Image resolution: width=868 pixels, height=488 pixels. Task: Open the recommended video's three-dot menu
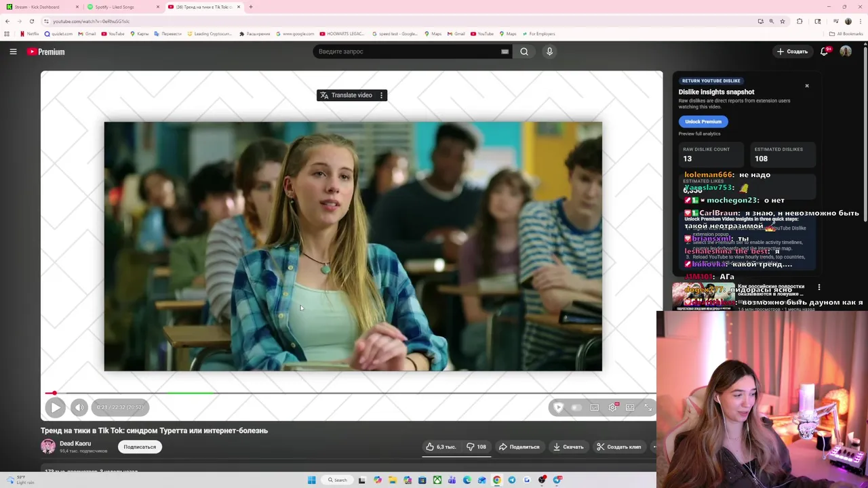coord(819,287)
